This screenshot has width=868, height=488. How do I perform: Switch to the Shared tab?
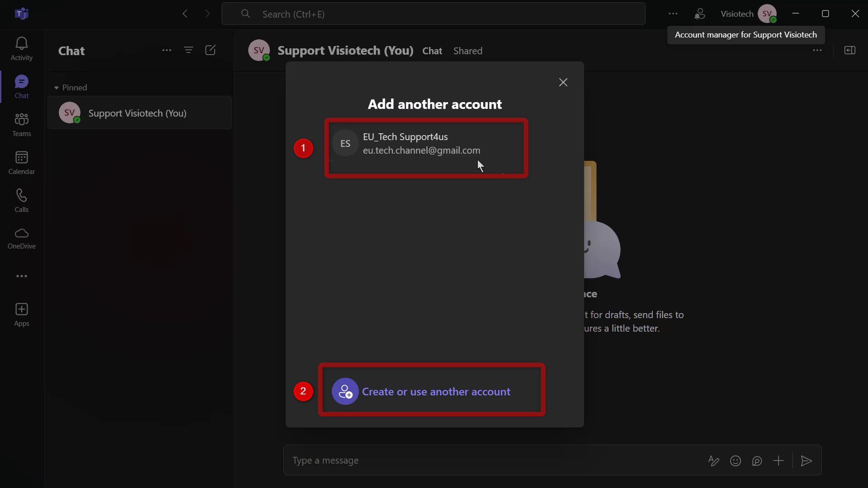click(468, 51)
